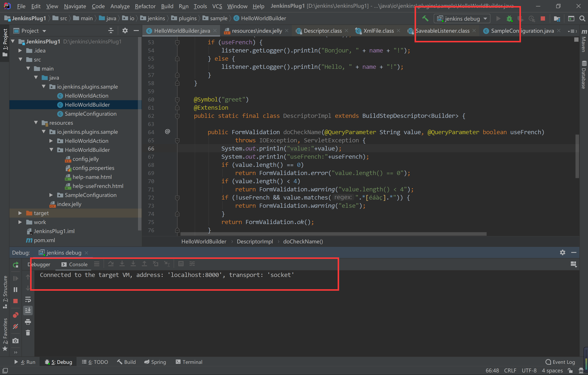
Task: Open Project Structure folder icon
Action: click(x=557, y=18)
